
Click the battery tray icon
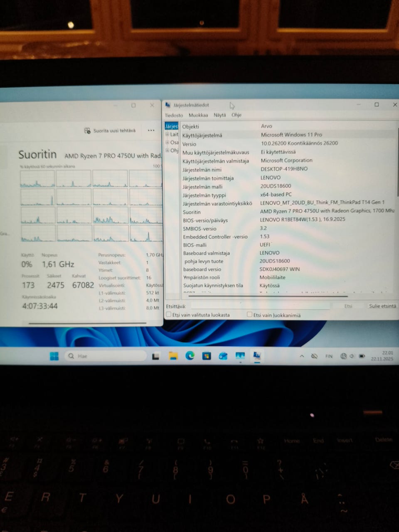[362, 356]
